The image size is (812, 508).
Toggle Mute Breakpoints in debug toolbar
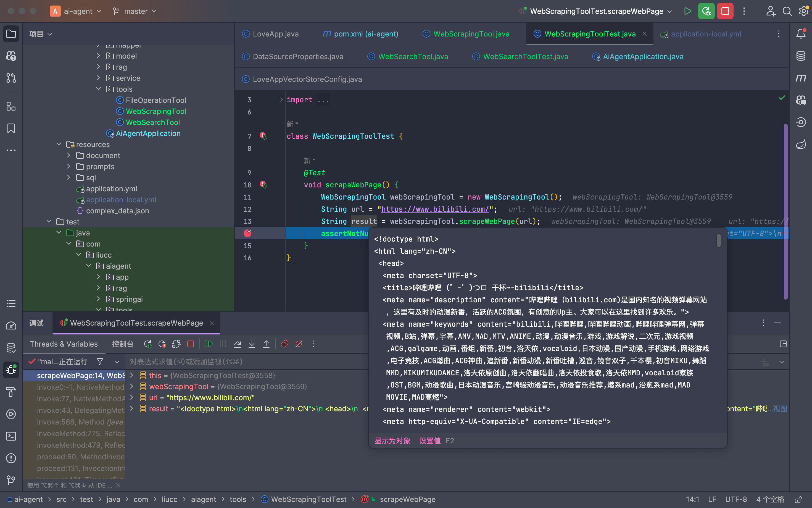point(299,344)
